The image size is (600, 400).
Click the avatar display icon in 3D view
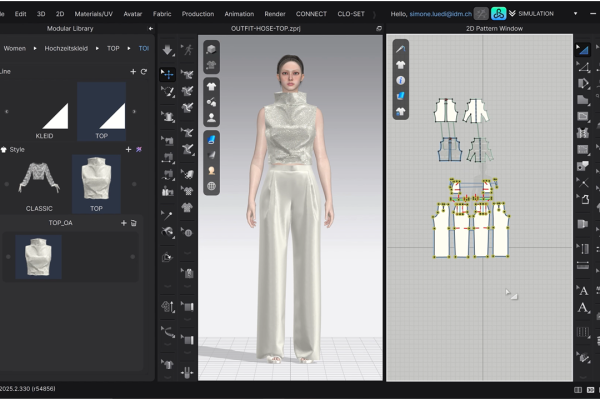tap(211, 118)
